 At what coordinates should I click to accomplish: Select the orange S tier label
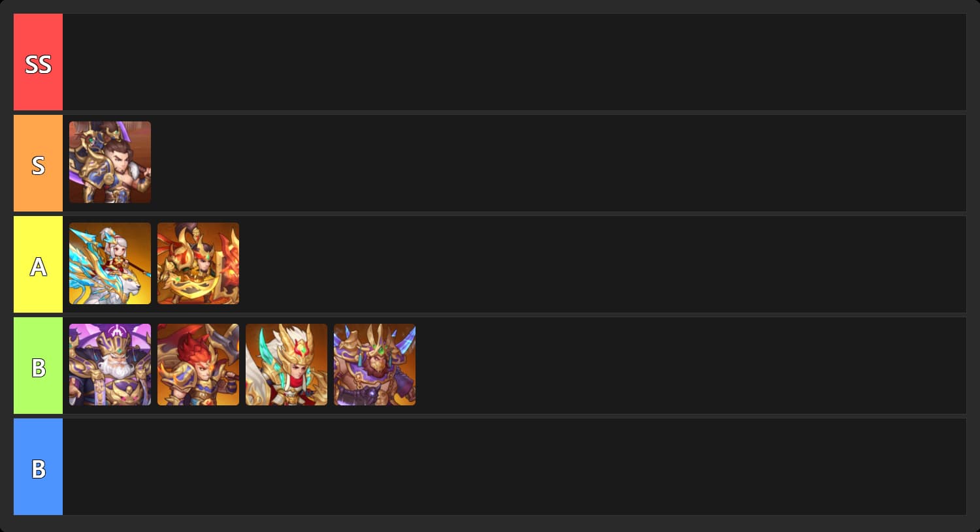[x=38, y=163]
